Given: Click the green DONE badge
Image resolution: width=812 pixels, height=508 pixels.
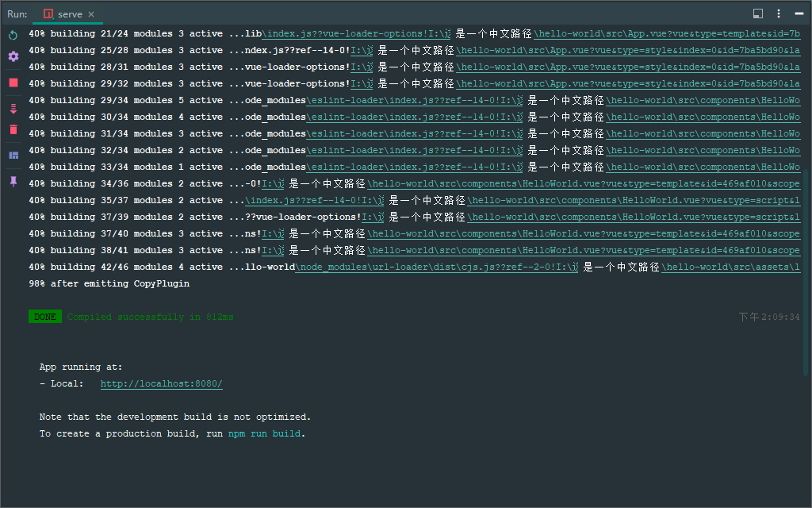Looking at the screenshot, I should (45, 317).
